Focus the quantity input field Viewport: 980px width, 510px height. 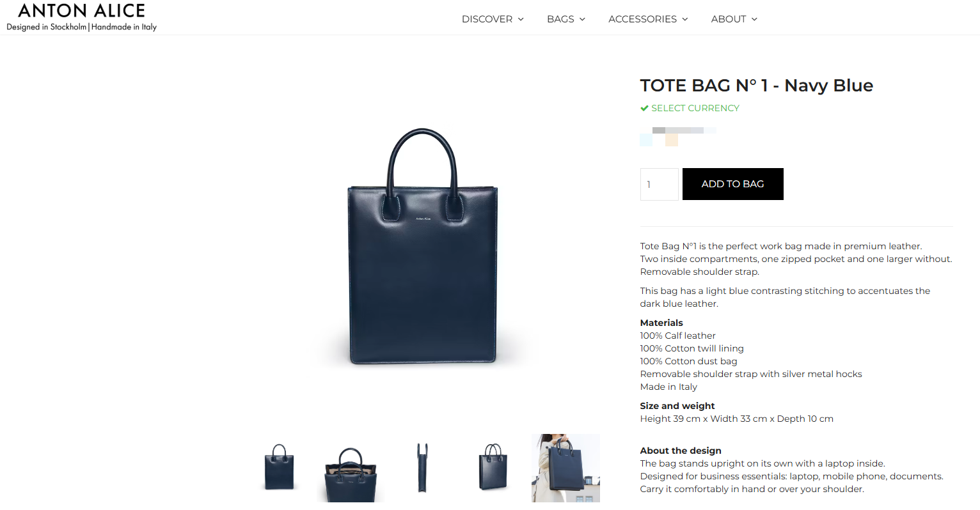(x=660, y=184)
